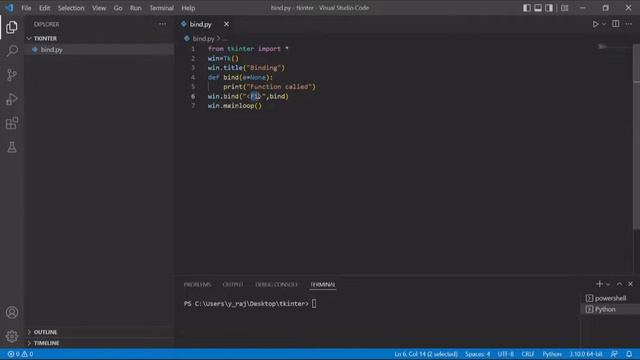Open the Selection menu
This screenshot has height=360, width=640.
71,8
